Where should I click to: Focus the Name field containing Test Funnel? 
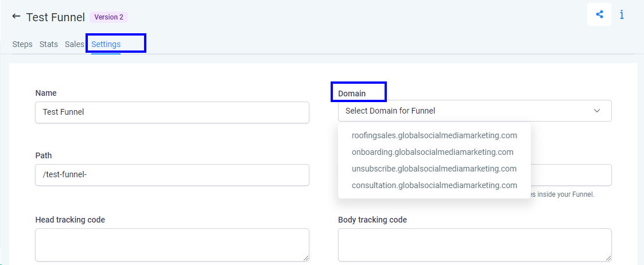pyautogui.click(x=172, y=112)
